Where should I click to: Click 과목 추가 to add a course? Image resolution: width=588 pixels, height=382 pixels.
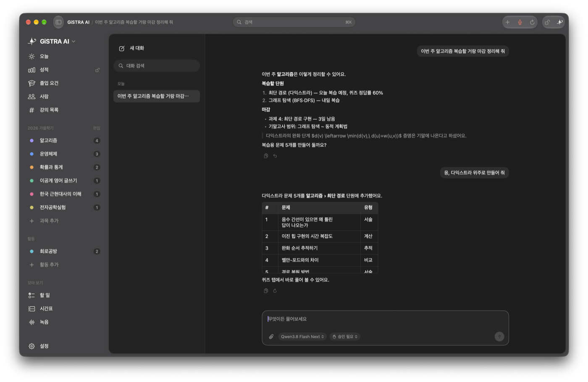[x=64, y=221]
